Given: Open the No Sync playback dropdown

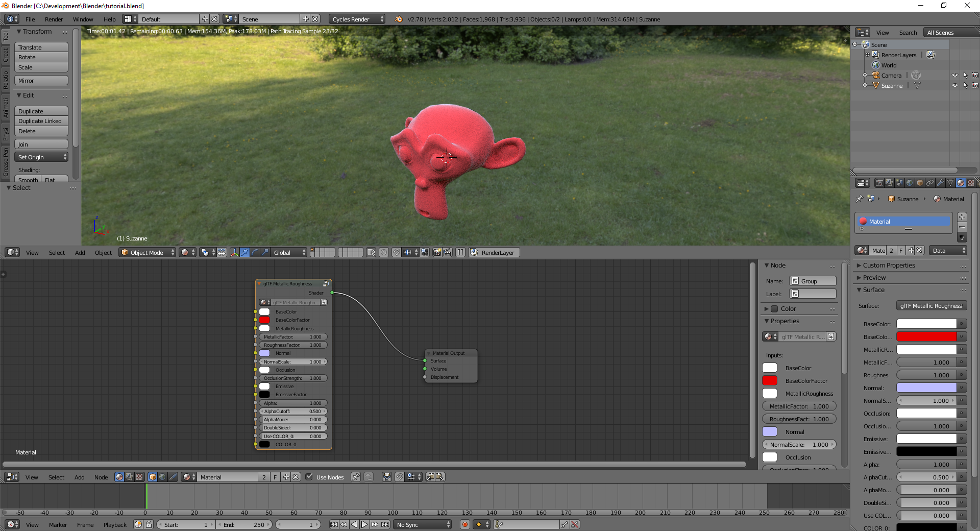Looking at the screenshot, I should [423, 524].
